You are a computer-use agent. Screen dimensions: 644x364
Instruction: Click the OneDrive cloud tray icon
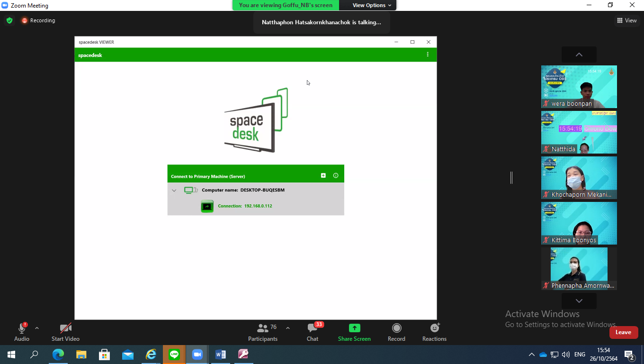click(543, 355)
